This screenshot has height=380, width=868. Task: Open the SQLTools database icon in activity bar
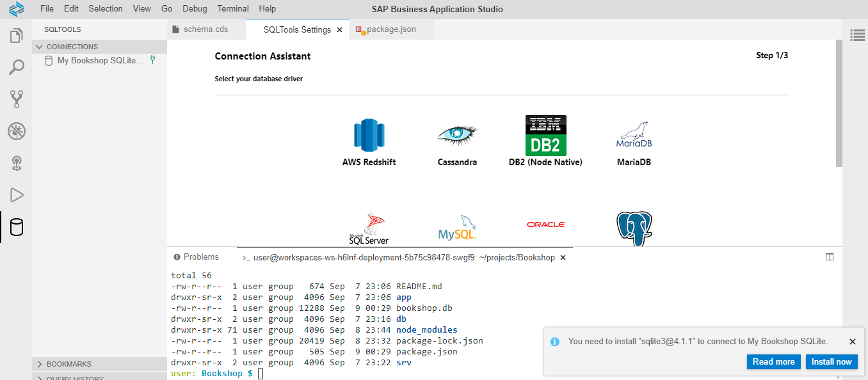coord(17,227)
